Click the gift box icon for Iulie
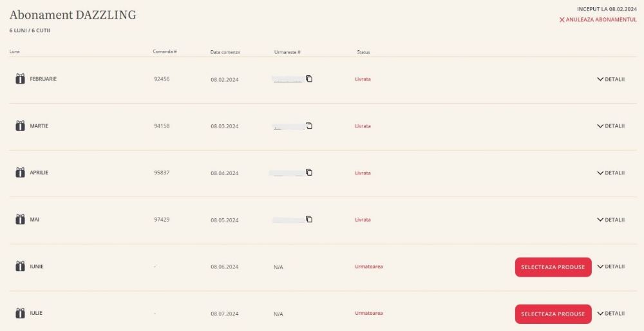The image size is (644, 331). click(x=20, y=313)
